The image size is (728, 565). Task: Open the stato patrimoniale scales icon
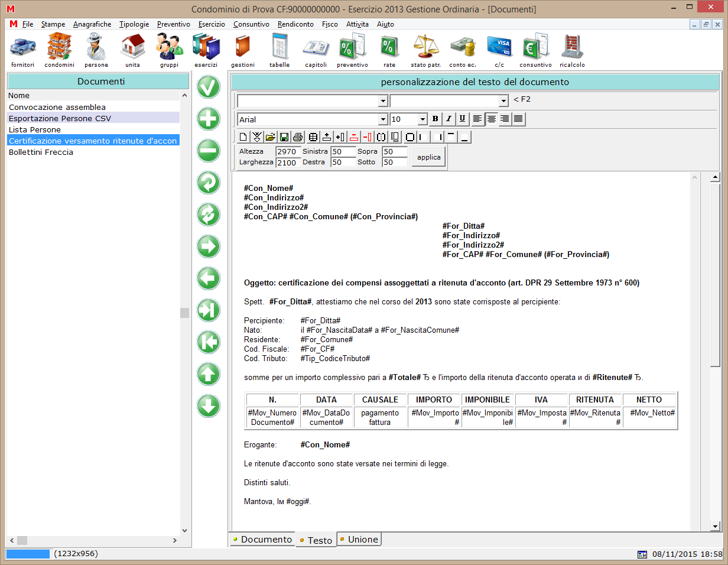click(425, 47)
